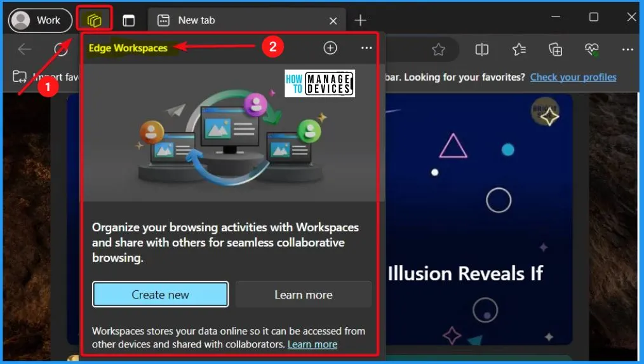Create new workspace plus icon in panel

(330, 48)
